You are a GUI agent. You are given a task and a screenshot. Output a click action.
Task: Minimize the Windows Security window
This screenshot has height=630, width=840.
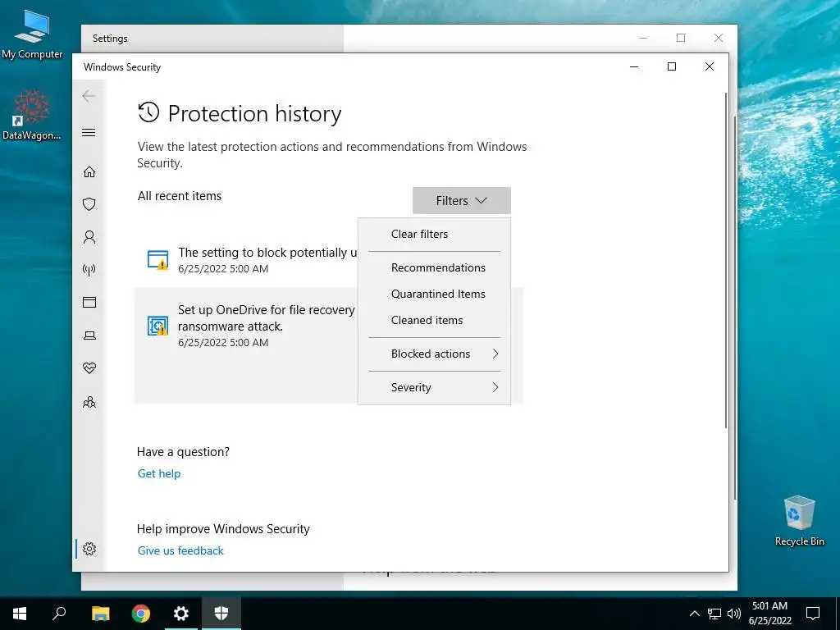[x=634, y=66]
